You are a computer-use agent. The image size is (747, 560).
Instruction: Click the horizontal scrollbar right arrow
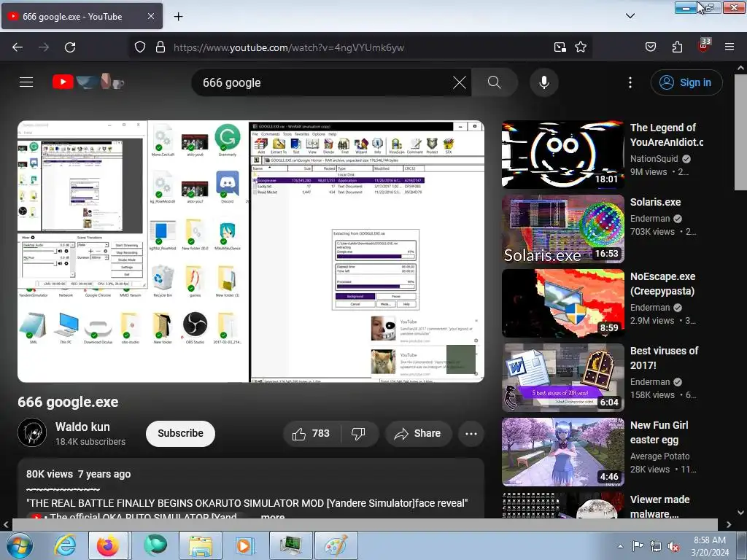coord(729,524)
